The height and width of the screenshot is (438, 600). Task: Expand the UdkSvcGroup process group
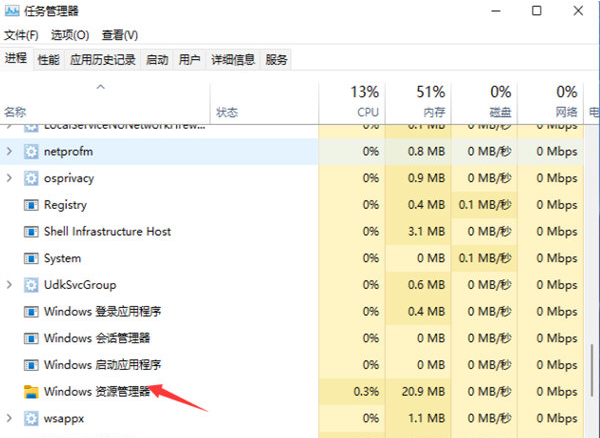pos(9,285)
